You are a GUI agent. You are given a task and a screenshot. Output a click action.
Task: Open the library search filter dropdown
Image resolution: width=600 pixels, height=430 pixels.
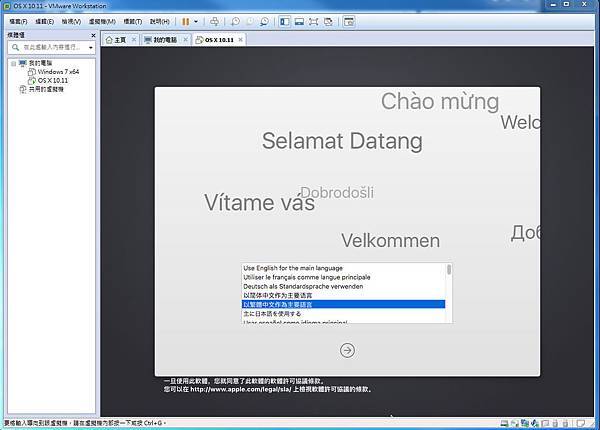tap(91, 48)
